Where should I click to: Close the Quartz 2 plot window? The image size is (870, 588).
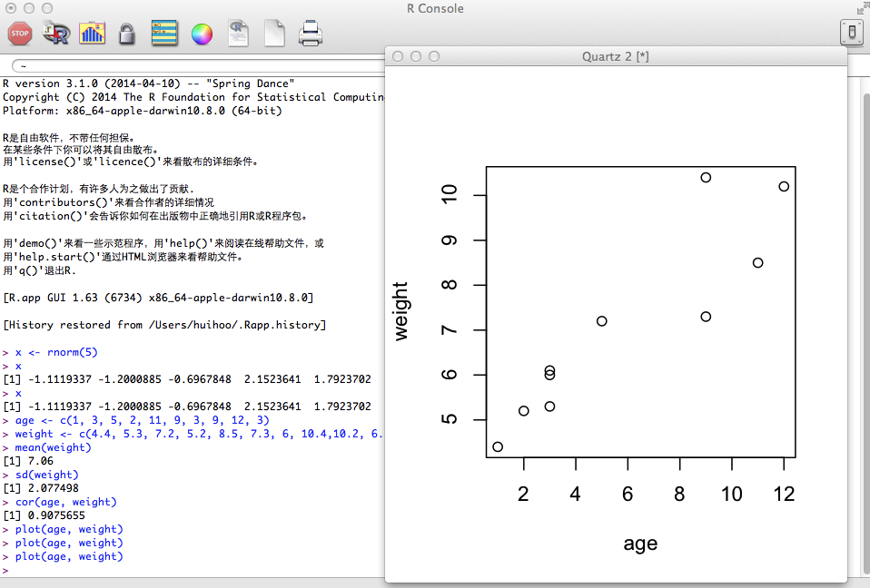click(398, 56)
